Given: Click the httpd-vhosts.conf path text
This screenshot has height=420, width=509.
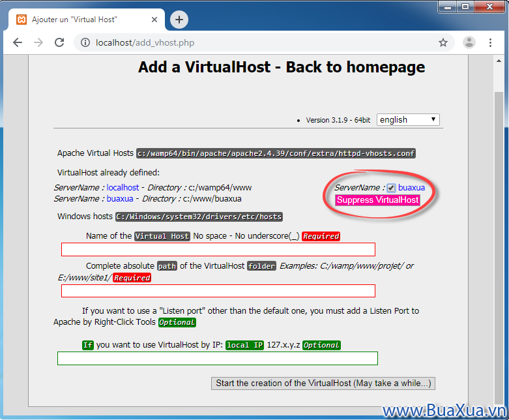Looking at the screenshot, I should click(276, 153).
